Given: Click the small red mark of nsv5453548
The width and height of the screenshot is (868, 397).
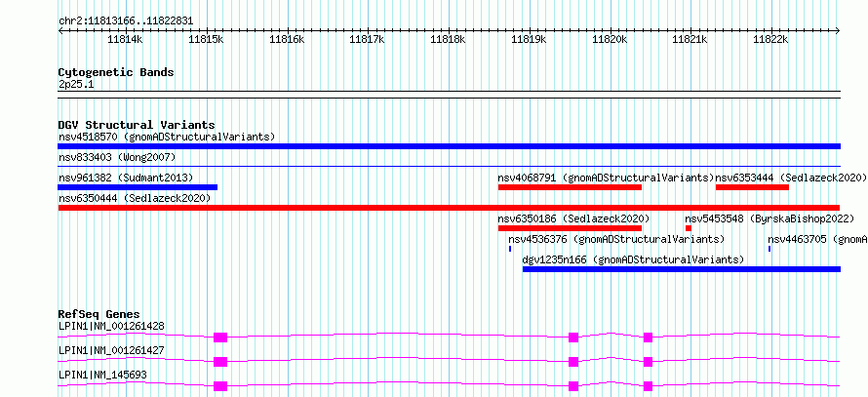Looking at the screenshot, I should (x=689, y=228).
